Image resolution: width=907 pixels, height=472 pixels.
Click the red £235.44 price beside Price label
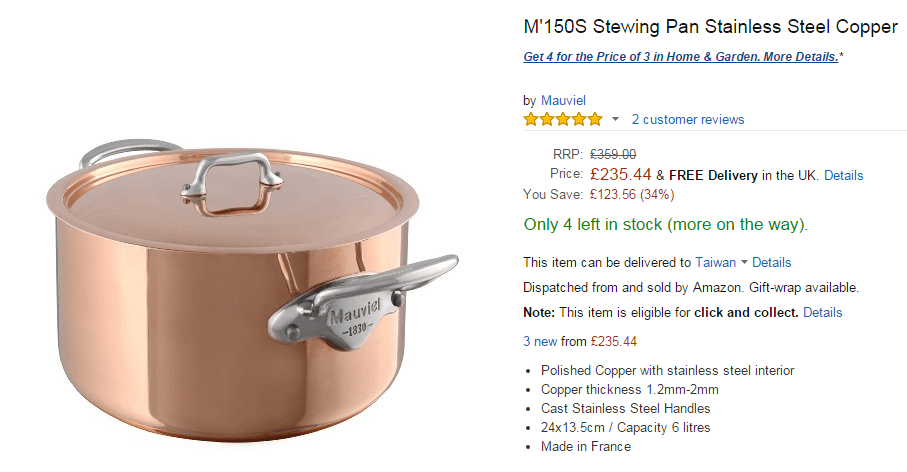point(620,175)
